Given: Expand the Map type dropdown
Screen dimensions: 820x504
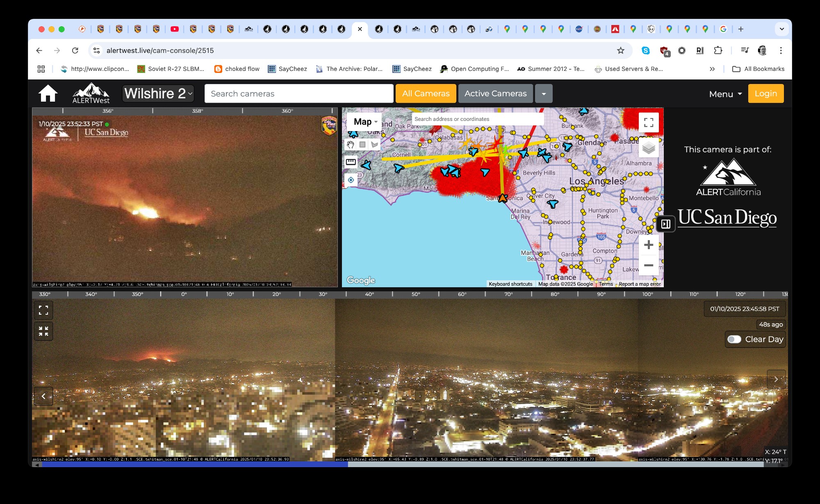Looking at the screenshot, I should pos(365,122).
